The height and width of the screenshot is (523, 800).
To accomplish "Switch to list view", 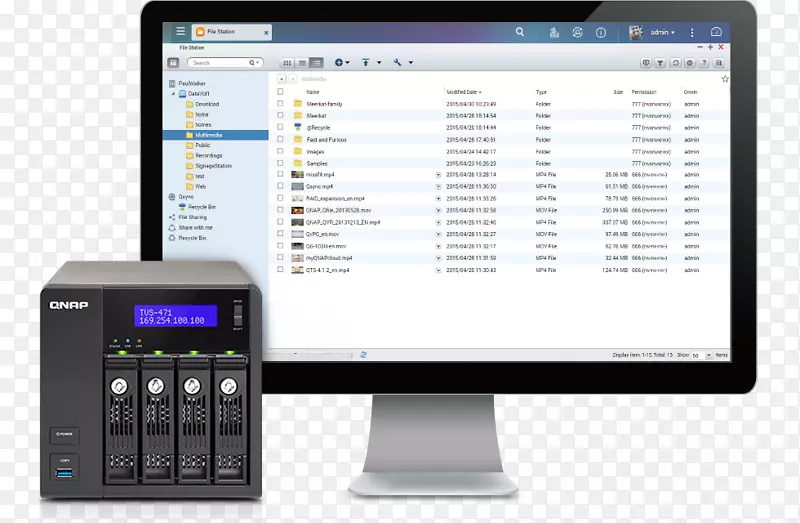I will [x=302, y=63].
